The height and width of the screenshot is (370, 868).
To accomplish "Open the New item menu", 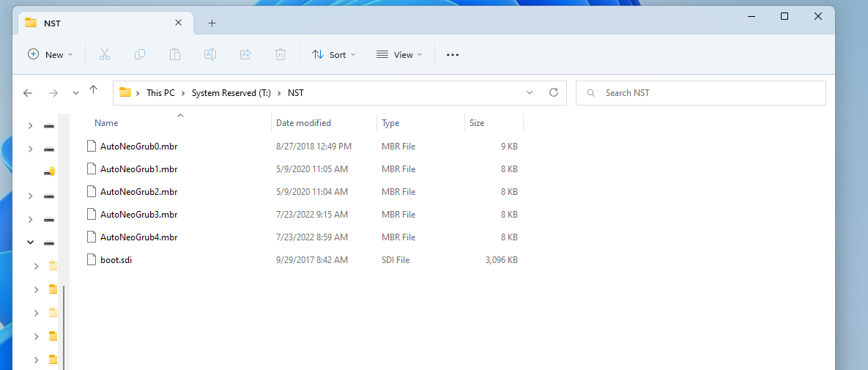I will pyautogui.click(x=51, y=54).
